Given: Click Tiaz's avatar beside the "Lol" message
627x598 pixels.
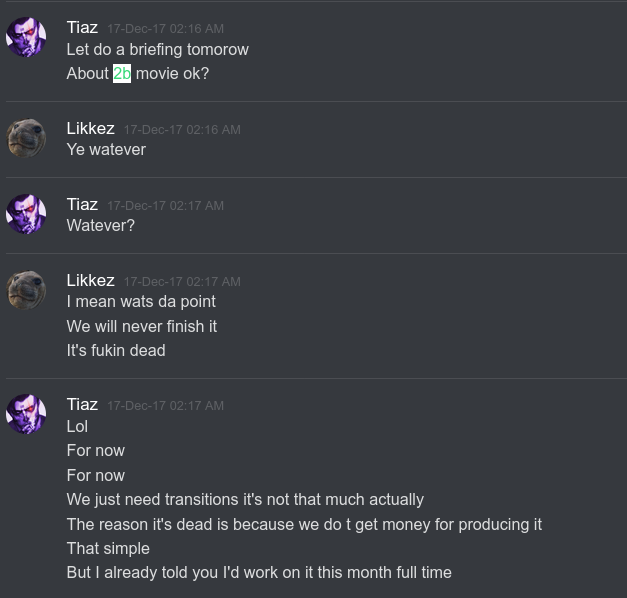Looking at the screenshot, I should click(26, 414).
